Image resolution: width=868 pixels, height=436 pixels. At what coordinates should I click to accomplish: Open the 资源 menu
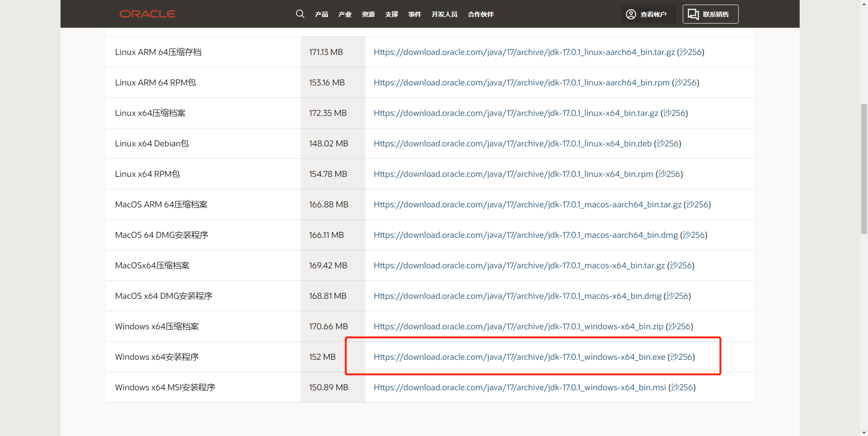pyautogui.click(x=368, y=14)
